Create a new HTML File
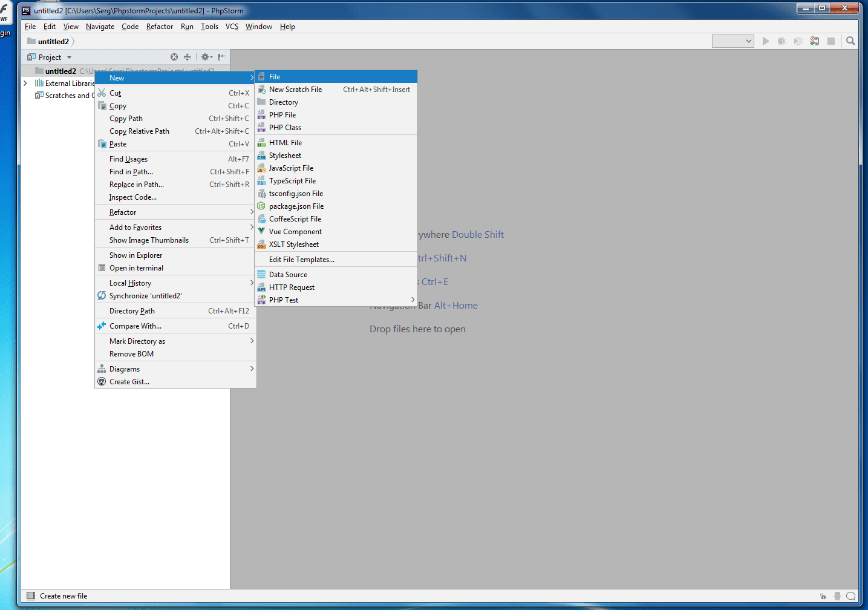The height and width of the screenshot is (610, 868). click(336, 143)
